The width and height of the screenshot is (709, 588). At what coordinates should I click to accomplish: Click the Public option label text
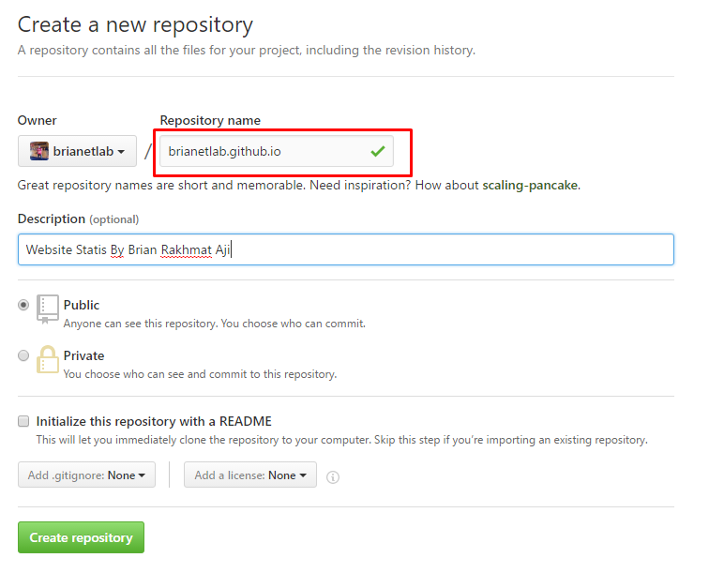point(82,306)
